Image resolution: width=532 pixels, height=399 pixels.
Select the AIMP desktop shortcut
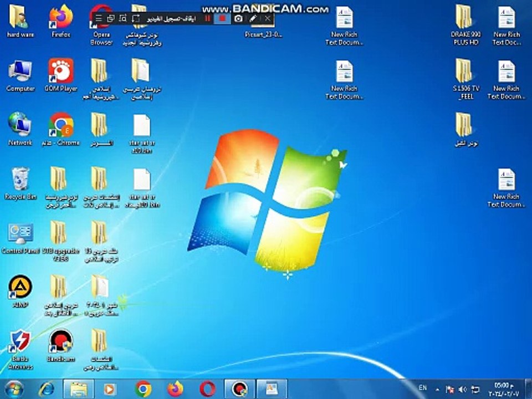click(20, 291)
